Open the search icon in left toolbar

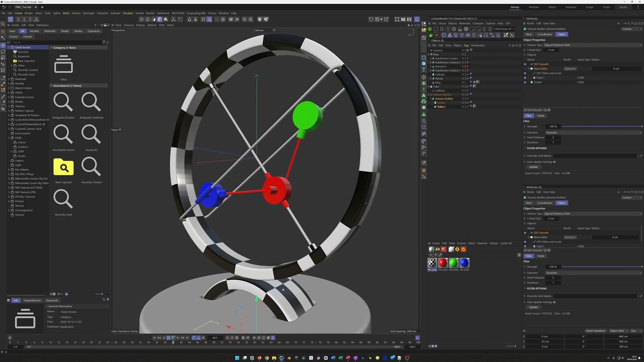[x=3, y=24]
